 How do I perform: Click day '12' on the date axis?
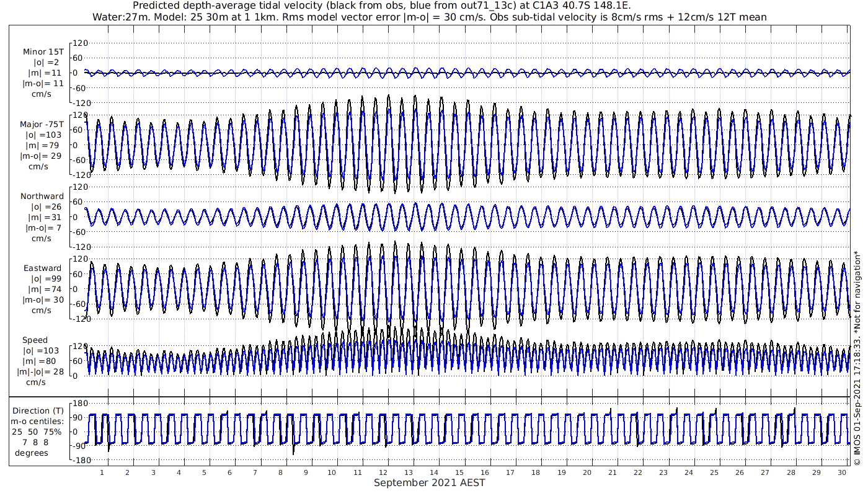(383, 472)
